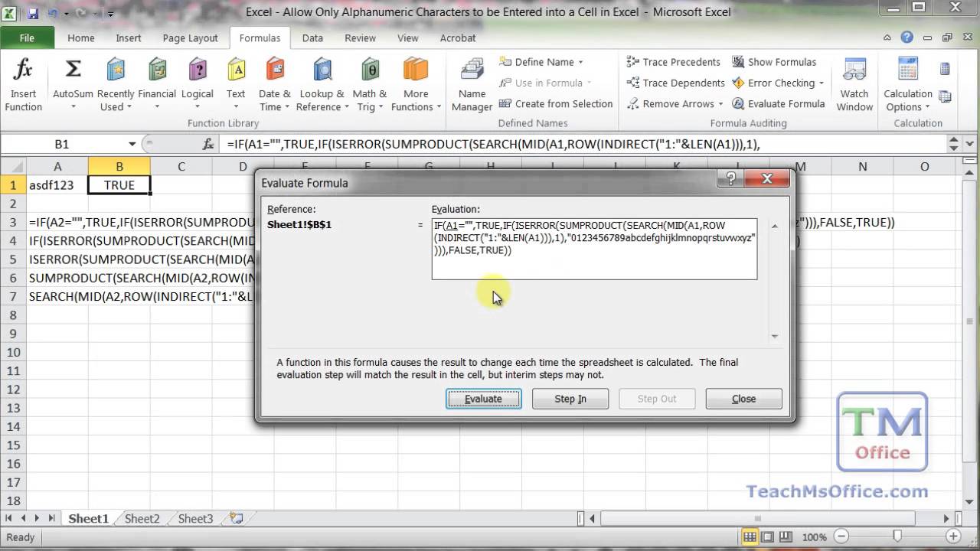Click the Calculate Now icon
Viewport: 980px width, 551px height.
(x=945, y=70)
